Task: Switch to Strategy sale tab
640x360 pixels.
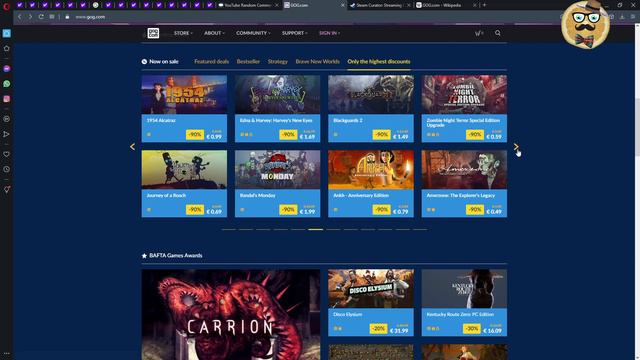Action: (278, 62)
